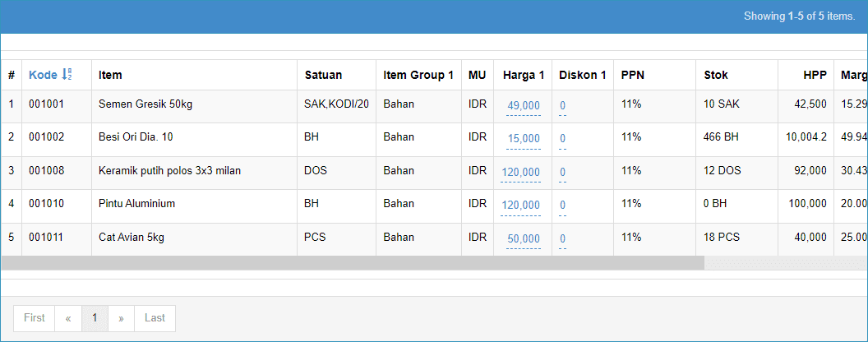Image resolution: width=868 pixels, height=342 pixels.
Task: Click price 120,000 of Keramik putih polos
Action: [520, 172]
